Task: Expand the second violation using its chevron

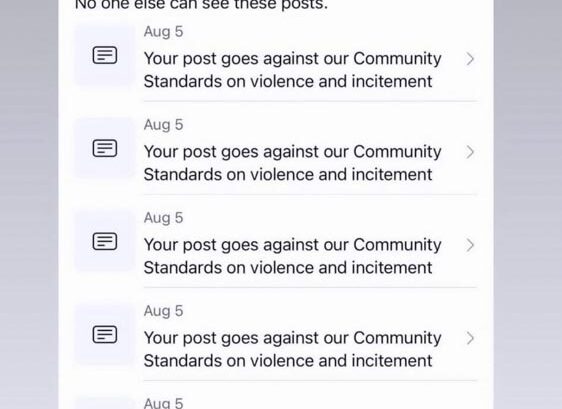Action: (x=470, y=152)
